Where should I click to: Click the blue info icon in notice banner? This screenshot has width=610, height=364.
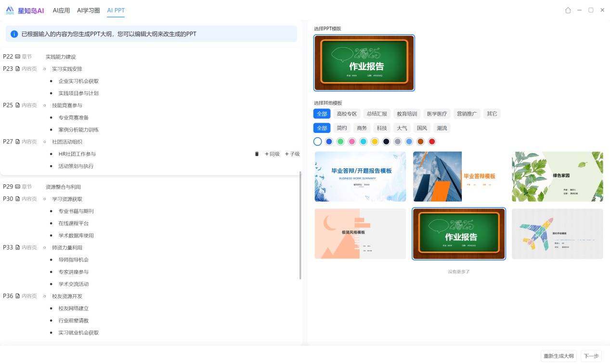(14, 34)
